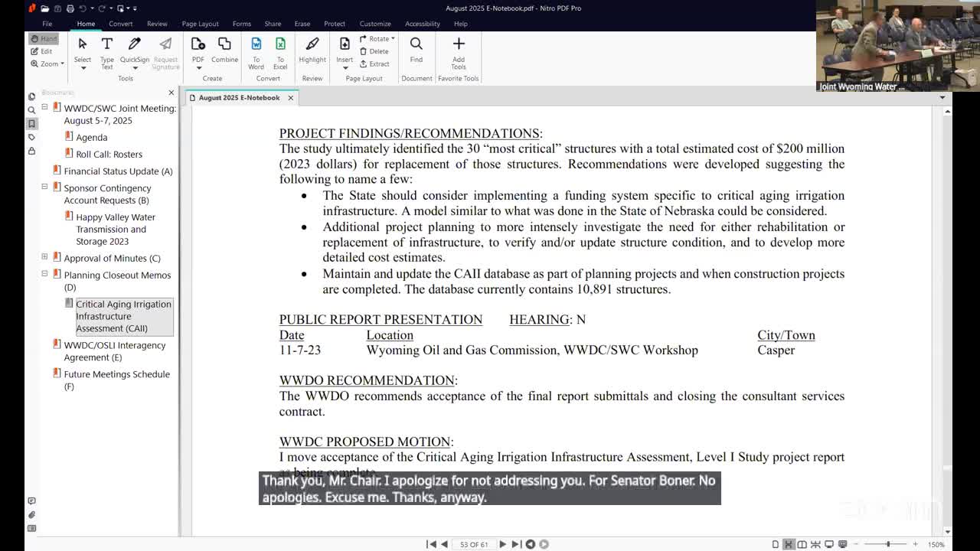Click the print icon in title bar
This screenshot has height=551, width=980.
coord(70,8)
